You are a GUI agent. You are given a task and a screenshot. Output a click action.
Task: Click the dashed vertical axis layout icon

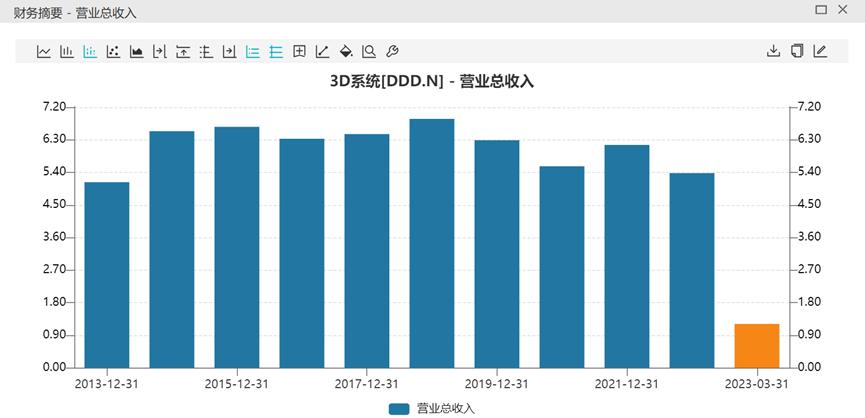coord(206,52)
